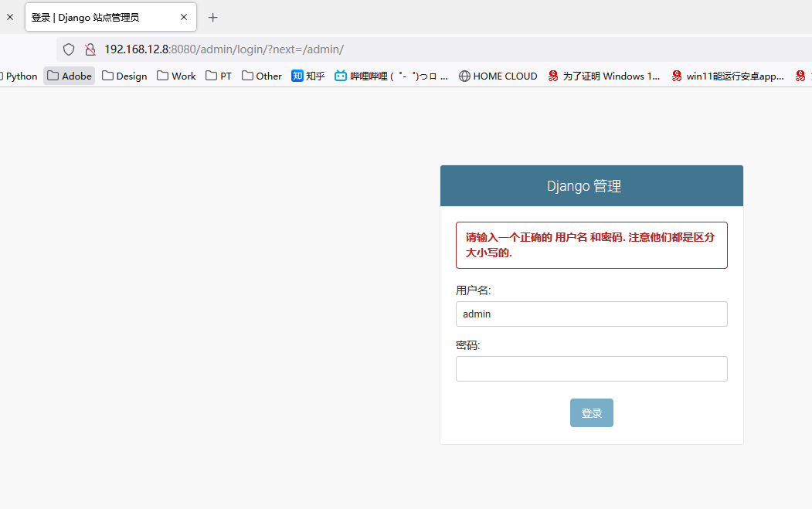Click the red login error message

point(591,245)
